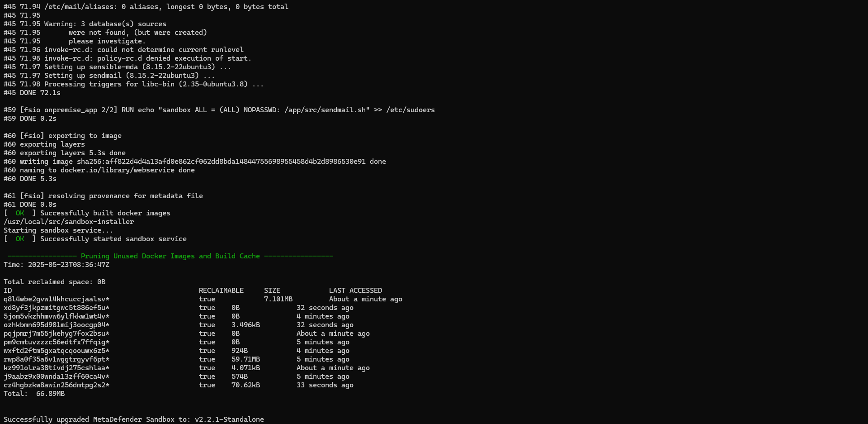Click the Warning: 3 database(s) sources line
This screenshot has height=424, width=868.
point(85,24)
